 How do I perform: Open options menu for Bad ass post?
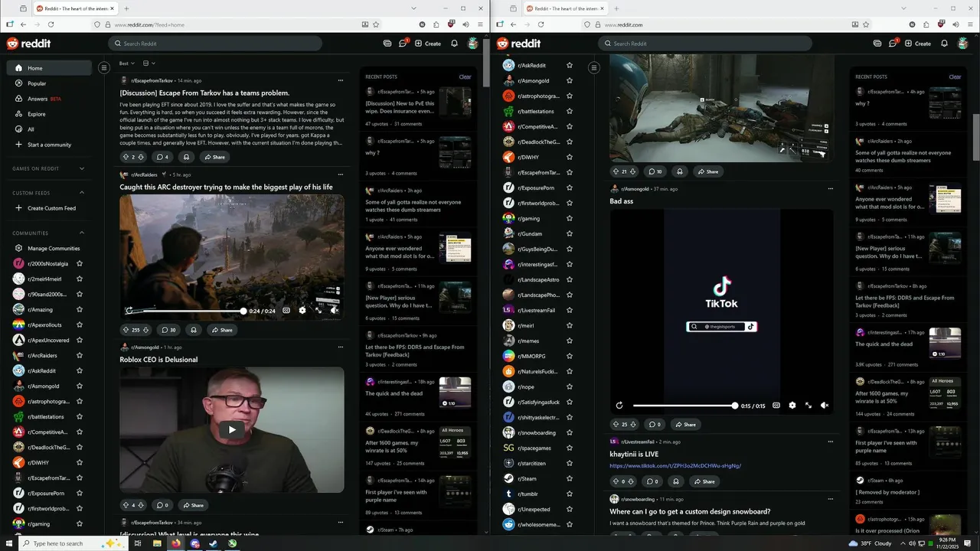[831, 188]
